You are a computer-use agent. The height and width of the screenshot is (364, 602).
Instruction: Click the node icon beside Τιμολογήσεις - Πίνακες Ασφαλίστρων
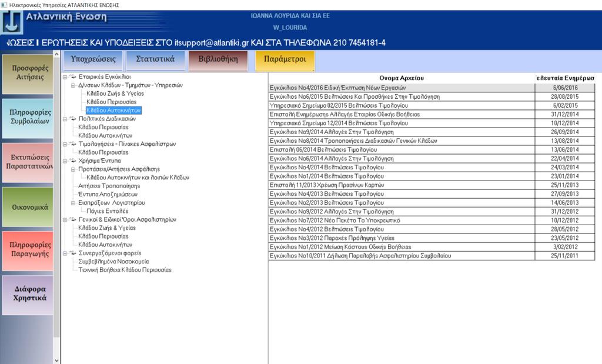(73, 144)
